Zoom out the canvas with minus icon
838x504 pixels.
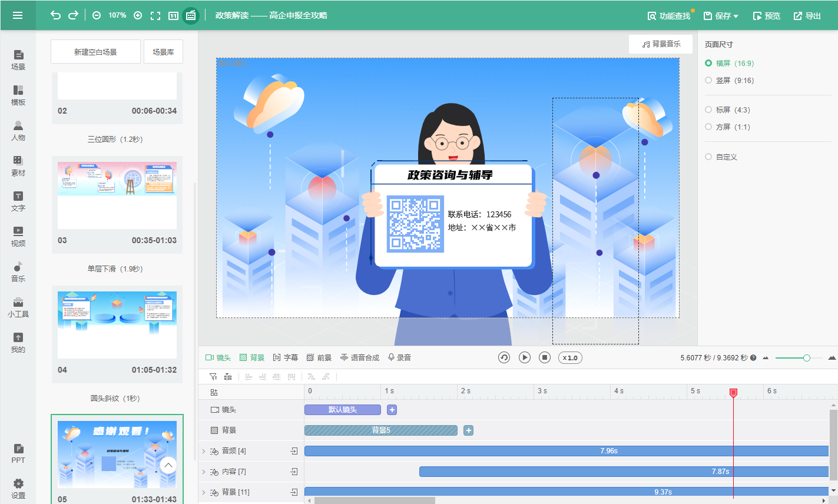(97, 15)
